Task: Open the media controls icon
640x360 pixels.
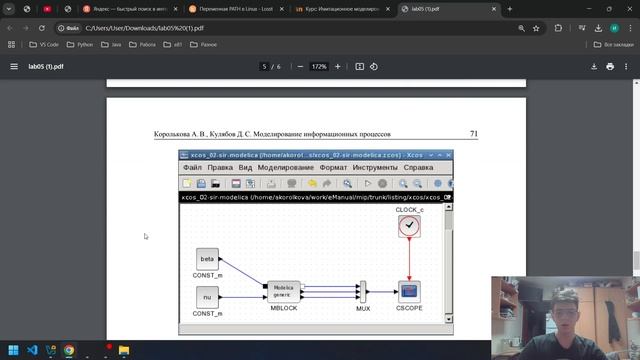Action: pos(582,28)
